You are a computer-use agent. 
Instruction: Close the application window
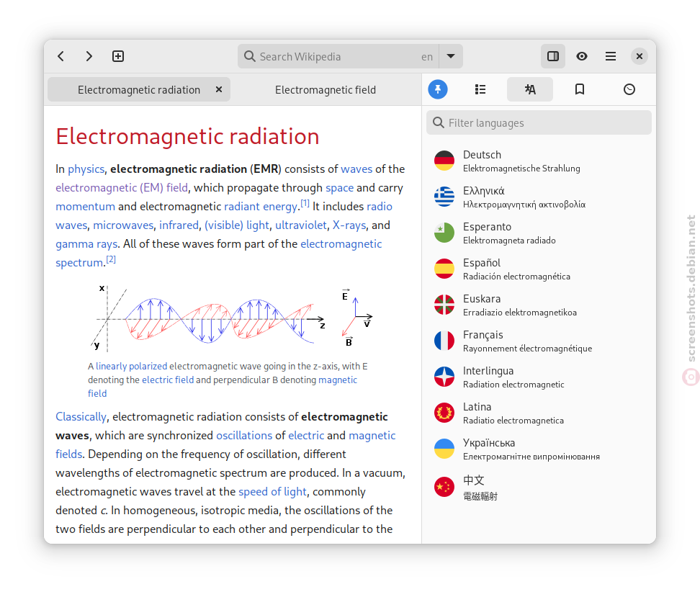640,56
